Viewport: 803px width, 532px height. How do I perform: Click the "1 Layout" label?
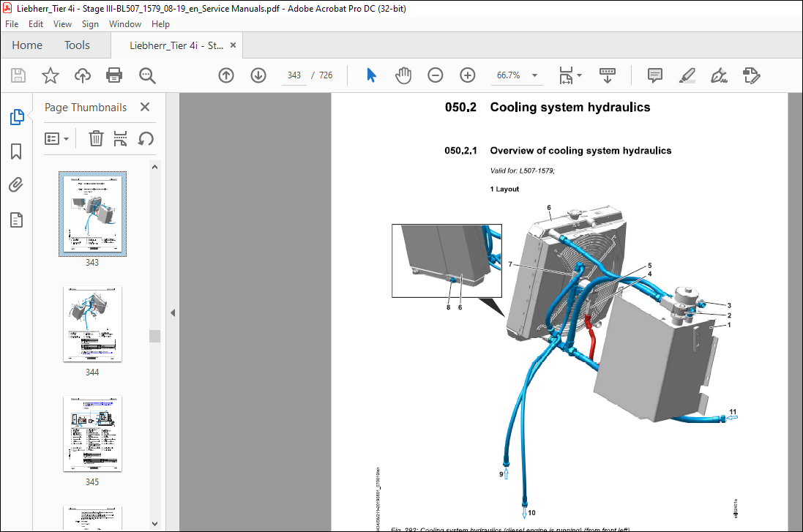(504, 189)
